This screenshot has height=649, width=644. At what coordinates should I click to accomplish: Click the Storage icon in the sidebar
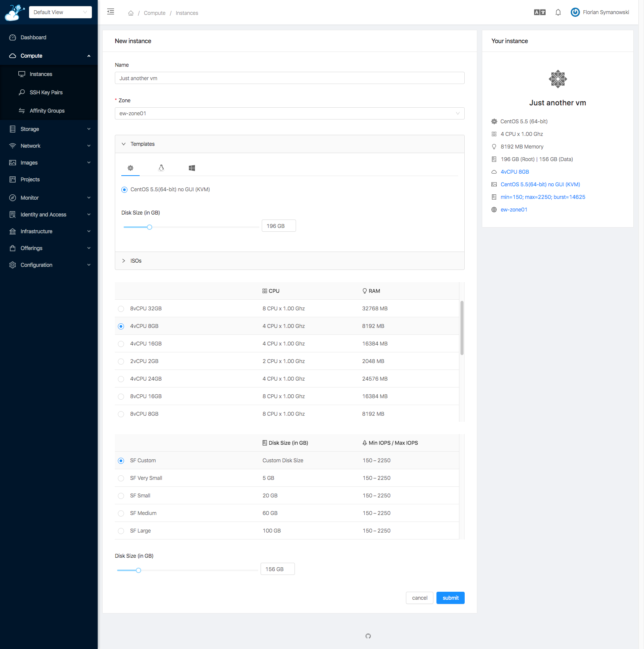(x=13, y=129)
